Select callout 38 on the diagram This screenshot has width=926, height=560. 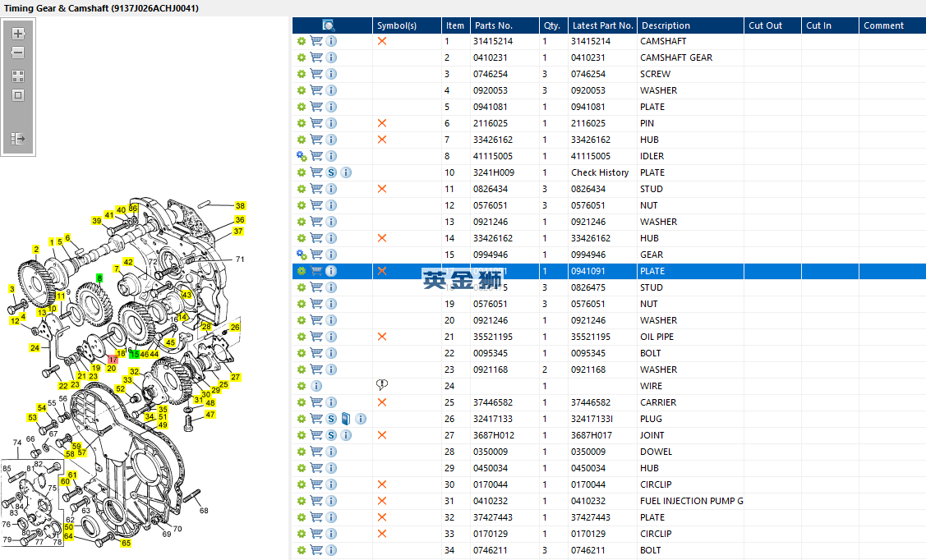[240, 206]
